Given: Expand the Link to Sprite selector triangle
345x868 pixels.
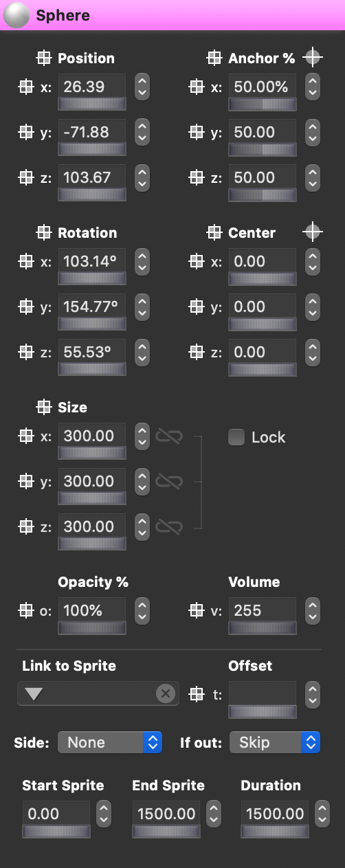Looking at the screenshot, I should (34, 694).
